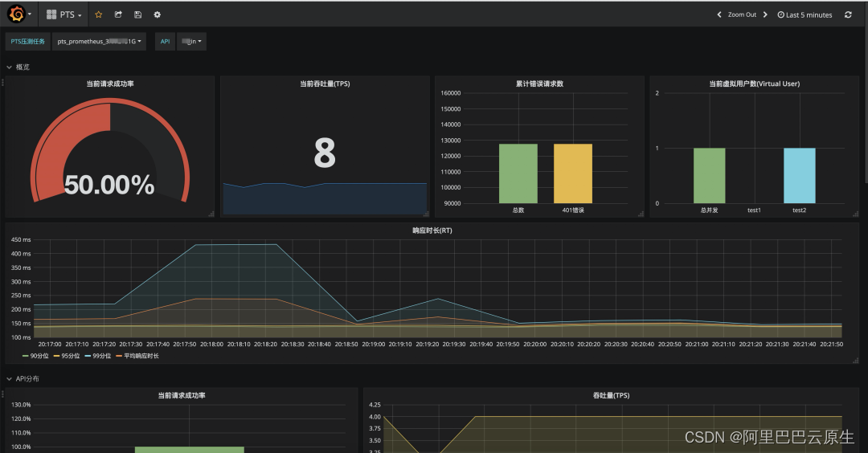The height and width of the screenshot is (453, 868).
Task: Click the light blue test2 bar
Action: [800, 175]
